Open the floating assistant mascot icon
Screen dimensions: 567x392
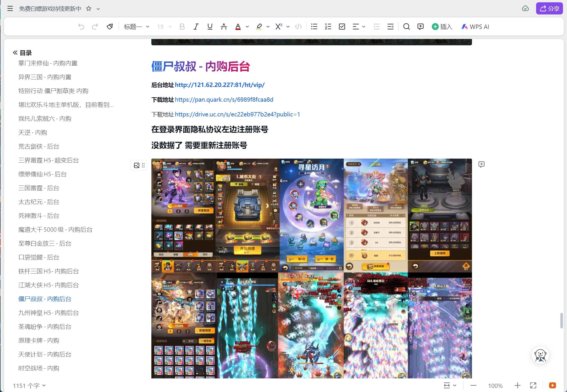pos(540,355)
